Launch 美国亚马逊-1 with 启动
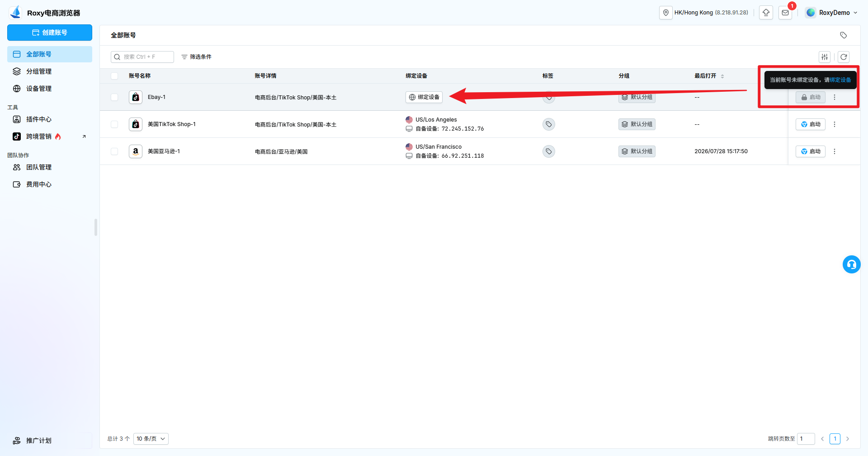This screenshot has height=456, width=868. pyautogui.click(x=811, y=151)
